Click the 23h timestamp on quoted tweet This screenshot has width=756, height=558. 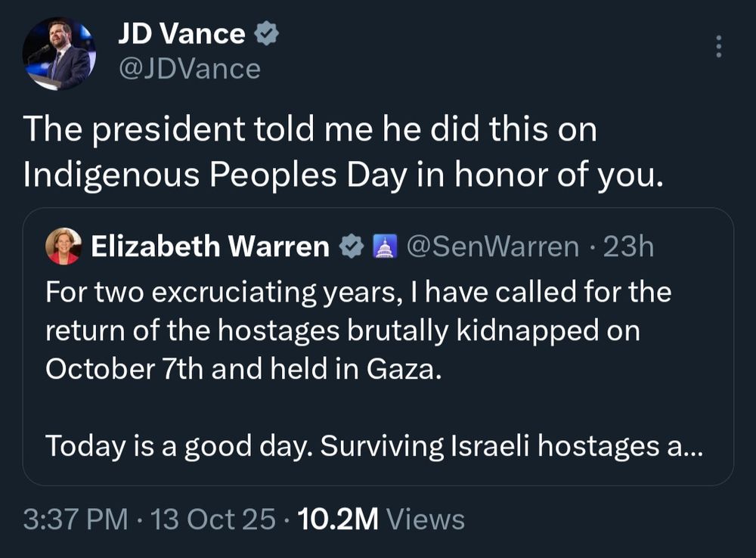tap(628, 246)
